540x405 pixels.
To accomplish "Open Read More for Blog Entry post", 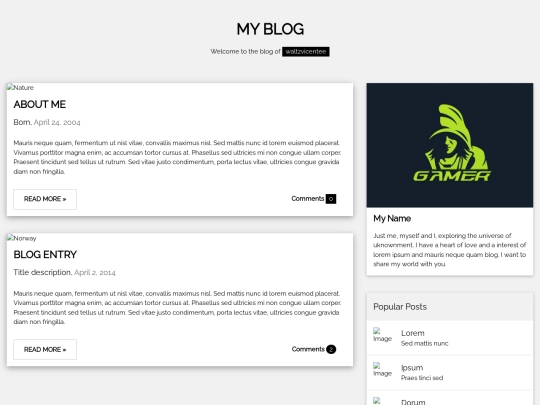I will [45, 350].
